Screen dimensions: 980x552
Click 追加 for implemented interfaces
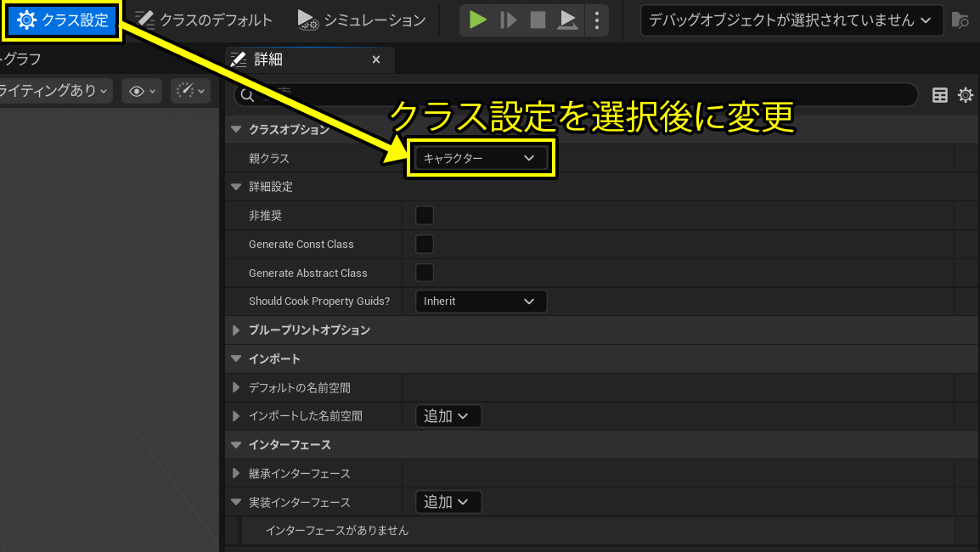(x=448, y=502)
